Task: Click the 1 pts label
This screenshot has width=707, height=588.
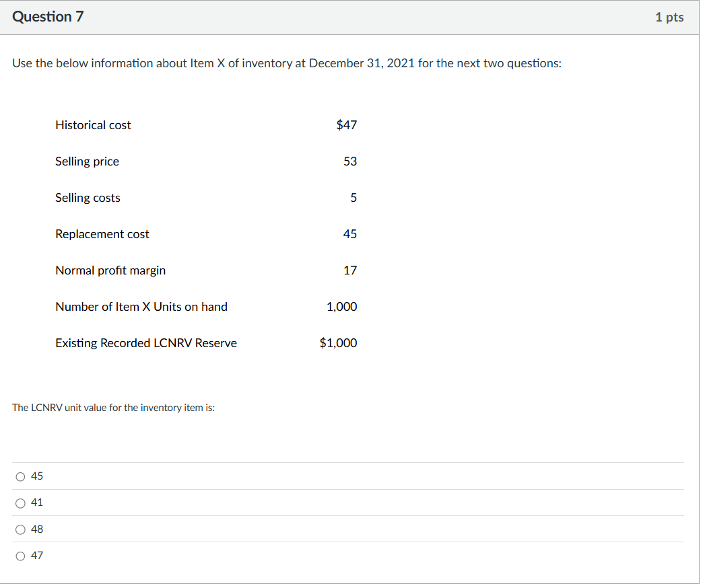Action: coord(669,17)
